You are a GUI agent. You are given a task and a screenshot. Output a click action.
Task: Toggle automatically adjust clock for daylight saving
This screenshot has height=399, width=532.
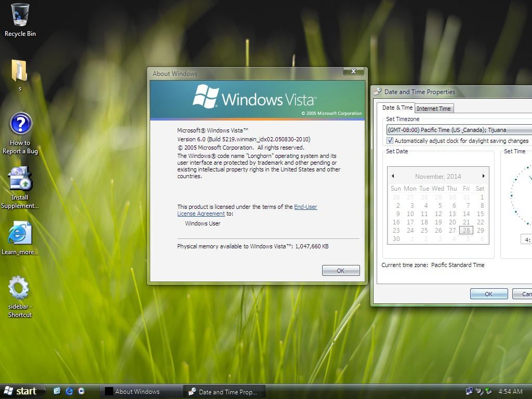coord(390,140)
